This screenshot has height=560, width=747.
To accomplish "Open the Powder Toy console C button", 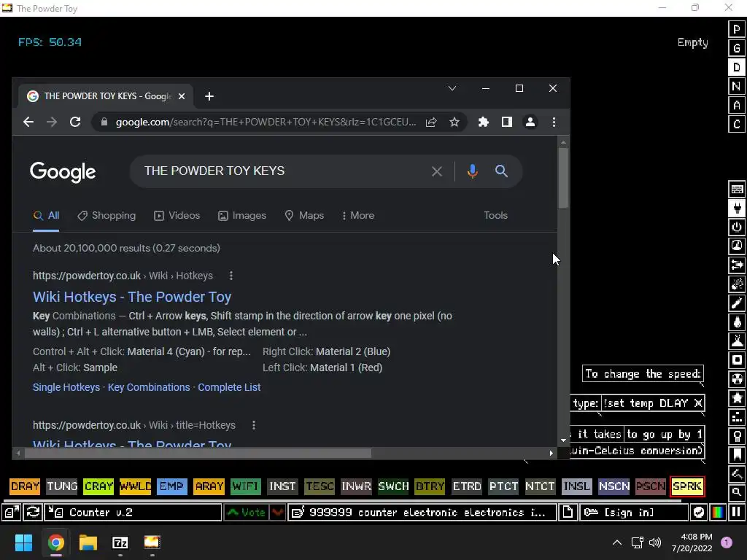I will tap(737, 124).
